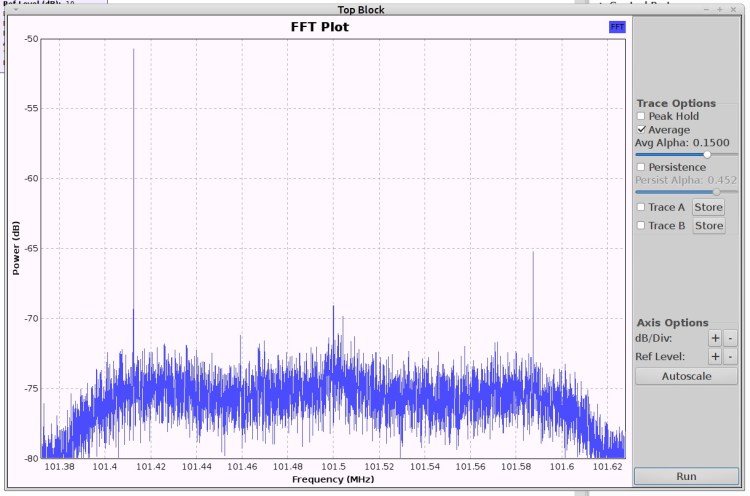The width and height of the screenshot is (750, 496).
Task: Enable the Trace B checkbox
Action: 641,226
